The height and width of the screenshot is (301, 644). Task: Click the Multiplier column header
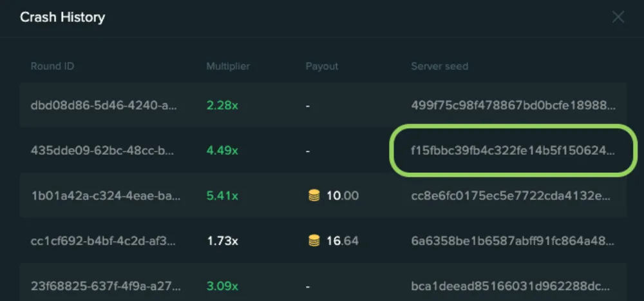click(228, 66)
